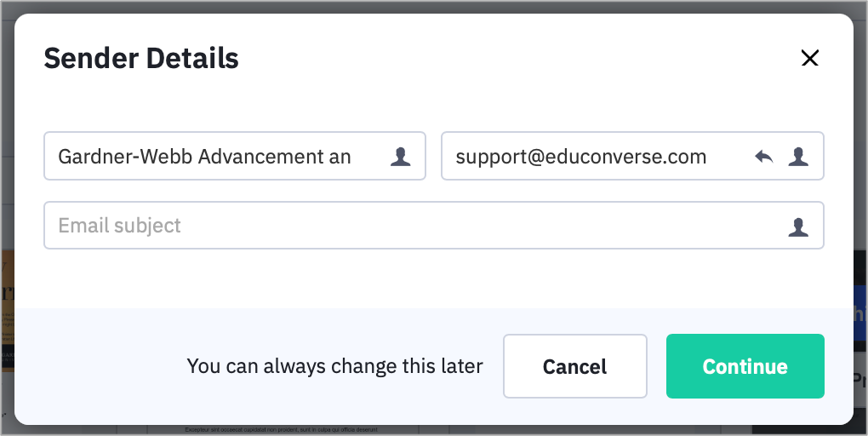Click the grey backdrop above the dialog

tap(434, 6)
